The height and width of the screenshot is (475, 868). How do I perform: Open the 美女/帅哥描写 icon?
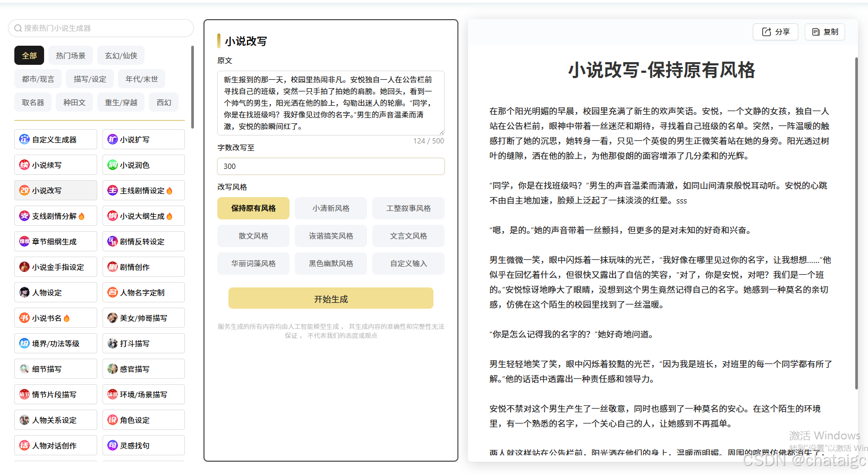(x=113, y=318)
